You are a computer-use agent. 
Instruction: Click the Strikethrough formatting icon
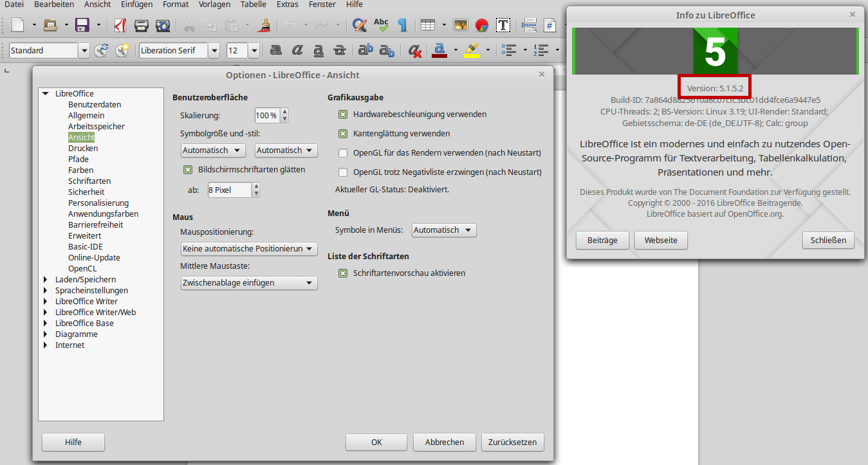tap(340, 50)
